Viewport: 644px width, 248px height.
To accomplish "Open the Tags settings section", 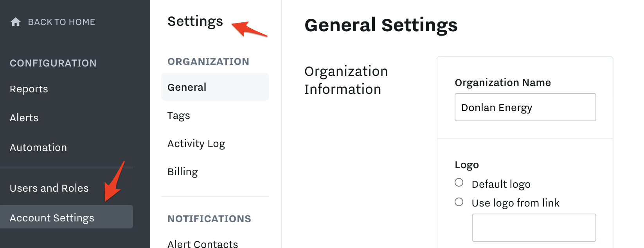I will 179,115.
